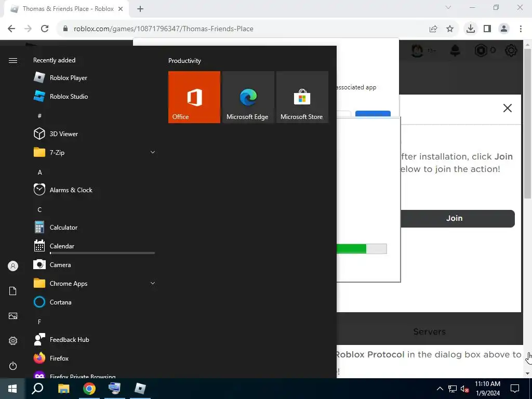The height and width of the screenshot is (399, 532).
Task: Open Alarms & Clock app
Action: click(x=95, y=190)
